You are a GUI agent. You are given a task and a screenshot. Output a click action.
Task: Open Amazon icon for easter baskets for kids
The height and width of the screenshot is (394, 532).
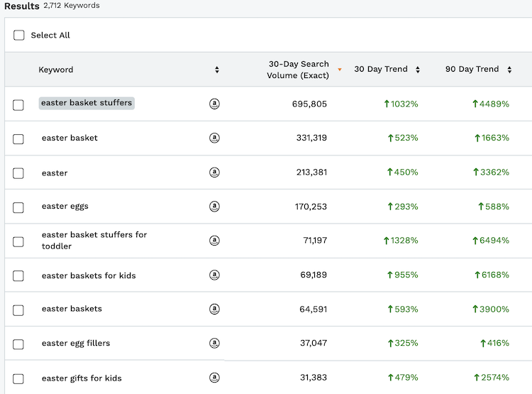pyautogui.click(x=214, y=275)
